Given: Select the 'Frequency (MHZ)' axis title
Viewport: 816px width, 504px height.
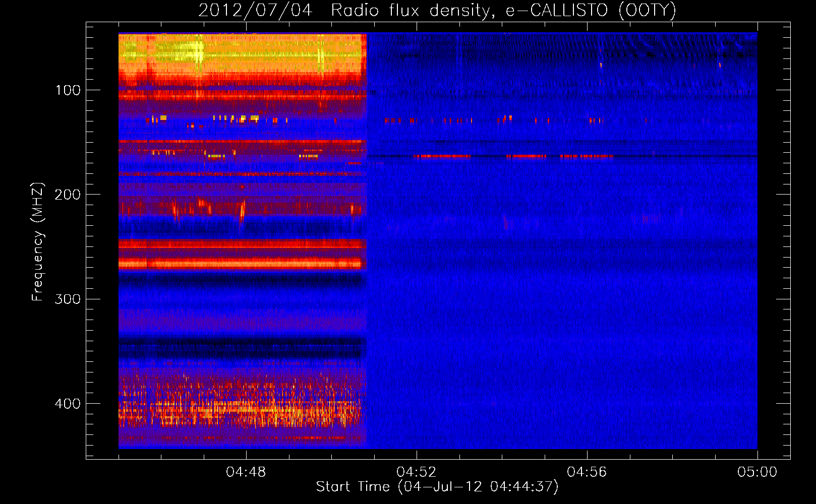Looking at the screenshot, I should click(x=38, y=242).
